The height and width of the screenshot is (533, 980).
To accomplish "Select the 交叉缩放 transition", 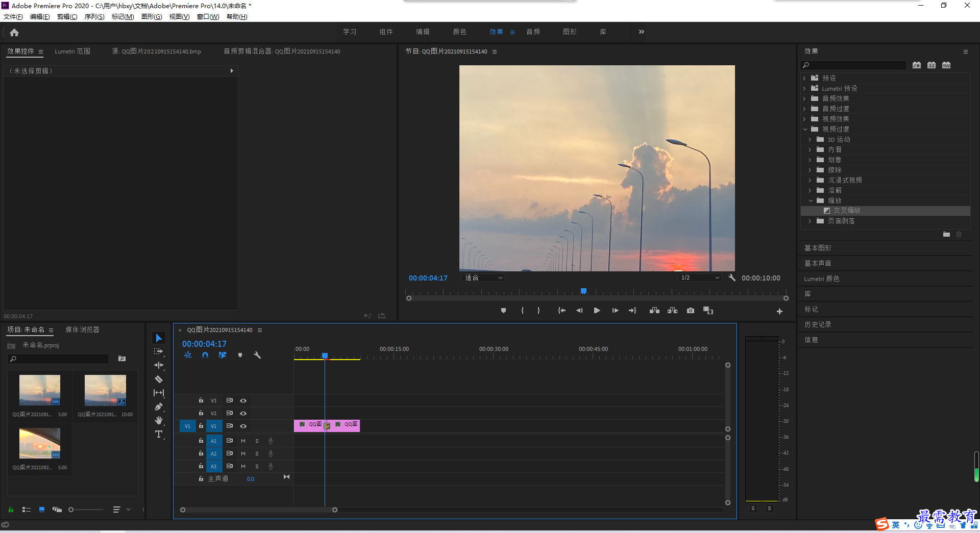I will (846, 211).
